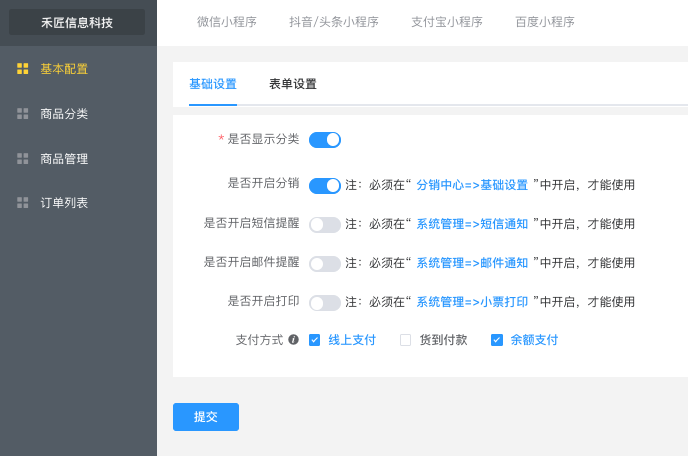Switch to the 表单设置 tab

click(x=293, y=84)
